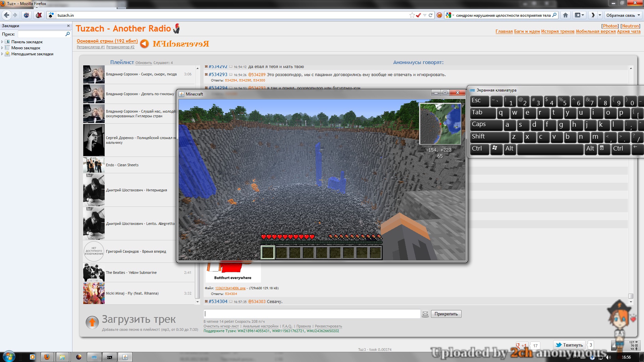This screenshot has width=644, height=362.
Task: Click the Endo - Clean Sheets playlist entry
Action: pyautogui.click(x=129, y=165)
